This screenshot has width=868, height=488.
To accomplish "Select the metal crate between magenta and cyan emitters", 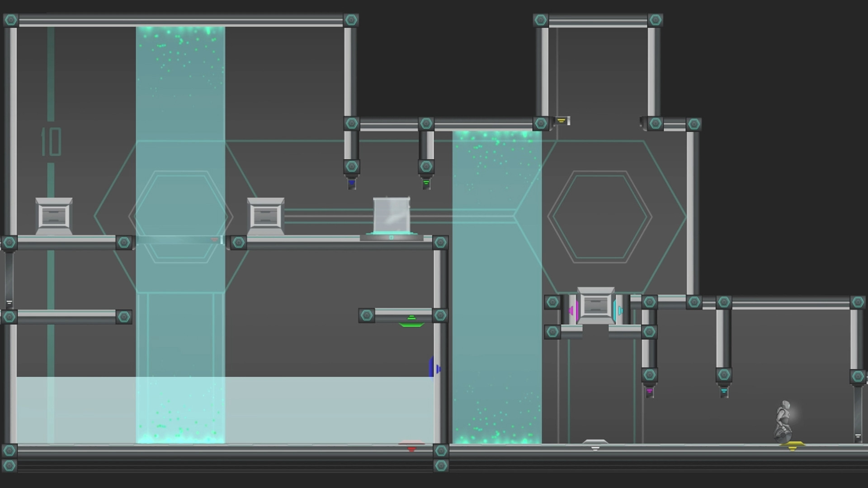I will click(595, 305).
